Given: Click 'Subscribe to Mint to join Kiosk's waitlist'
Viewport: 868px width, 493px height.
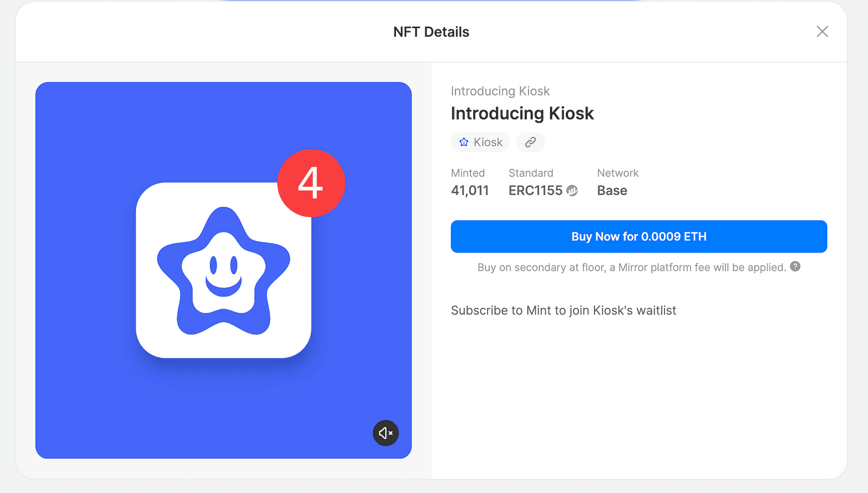Looking at the screenshot, I should (x=564, y=311).
